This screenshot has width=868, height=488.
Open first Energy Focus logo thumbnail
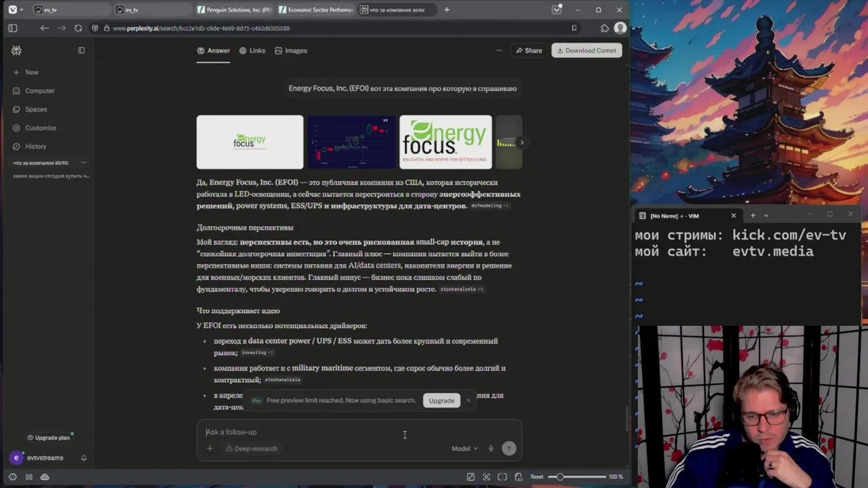pos(250,142)
